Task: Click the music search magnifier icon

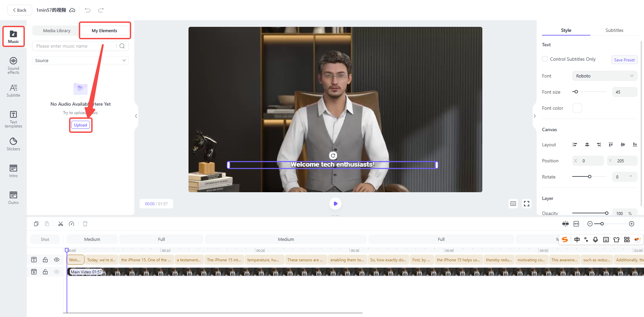Action: [x=122, y=46]
